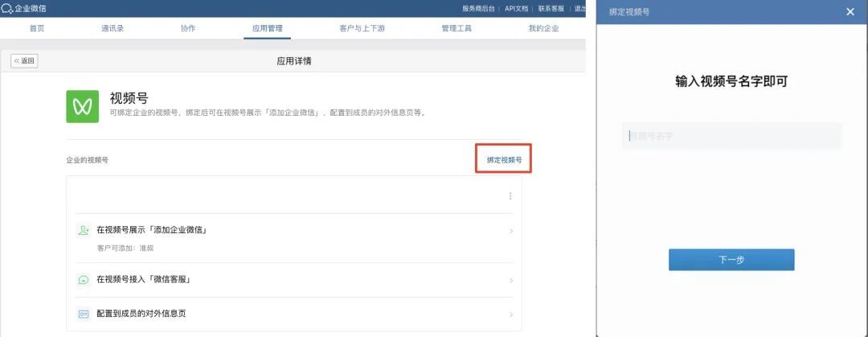Expand 配置到成员的对外信息页 row chevron
The width and height of the screenshot is (868, 337).
(x=511, y=314)
